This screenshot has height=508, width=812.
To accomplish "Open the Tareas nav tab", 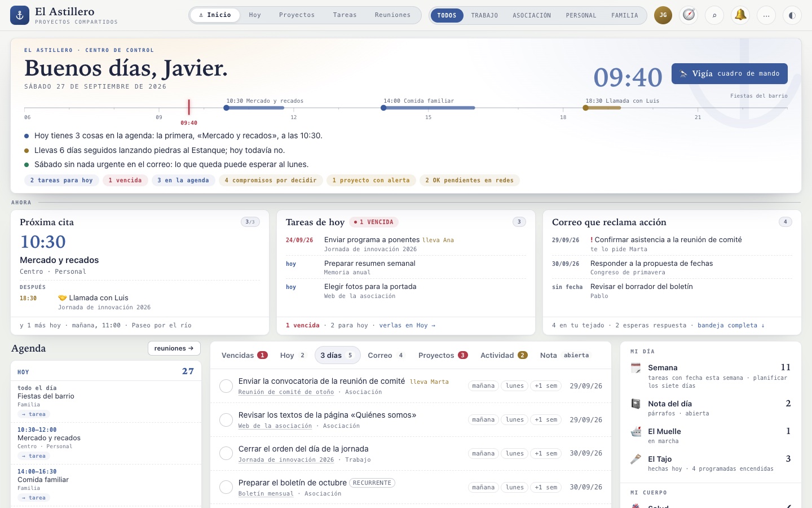I will [345, 15].
